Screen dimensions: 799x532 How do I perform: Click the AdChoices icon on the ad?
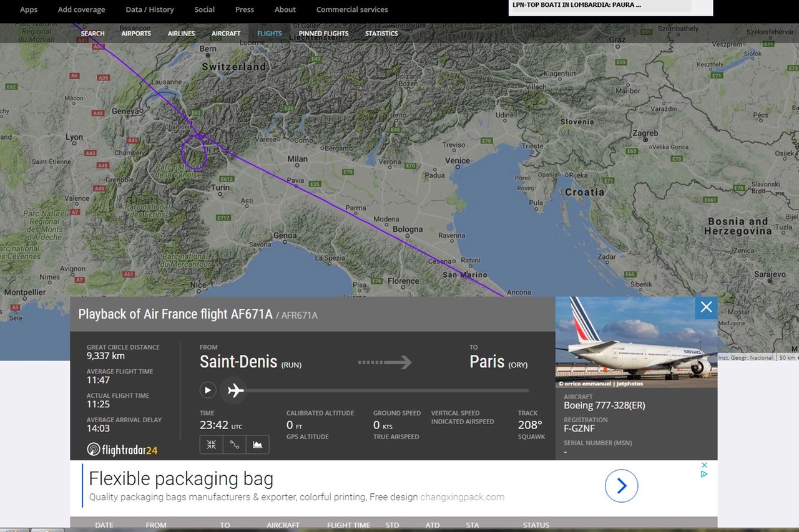[704, 473]
